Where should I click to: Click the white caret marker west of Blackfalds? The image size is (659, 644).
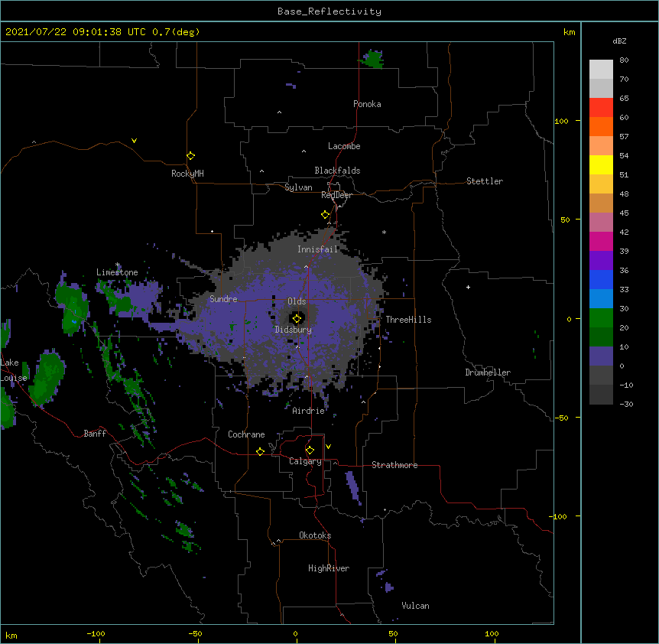click(261, 171)
